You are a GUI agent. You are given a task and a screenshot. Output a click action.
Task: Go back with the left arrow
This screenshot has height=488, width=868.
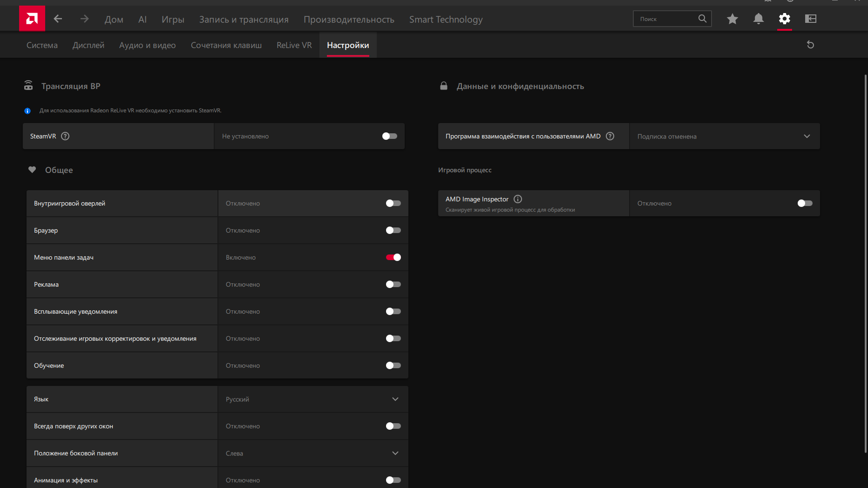[58, 19]
